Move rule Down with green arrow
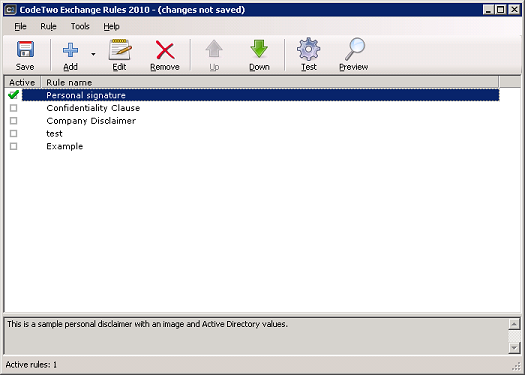Screen dimensions: 525x375 pyautogui.click(x=259, y=49)
